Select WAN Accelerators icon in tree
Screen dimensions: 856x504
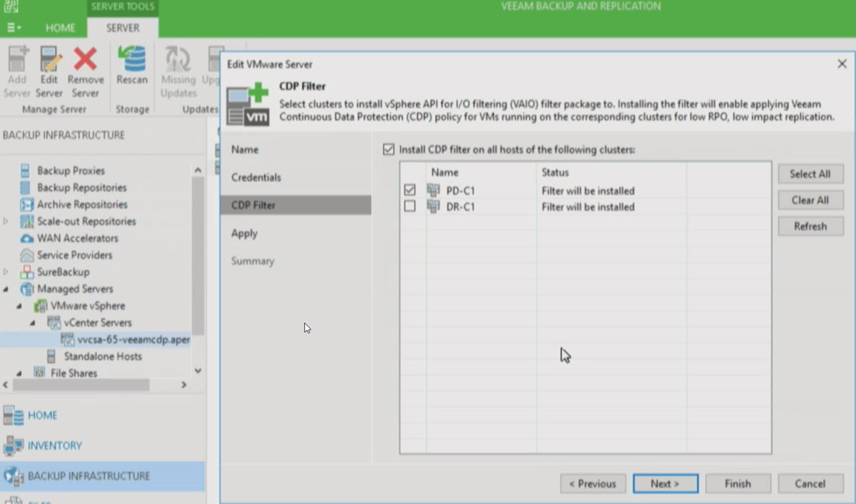(26, 238)
